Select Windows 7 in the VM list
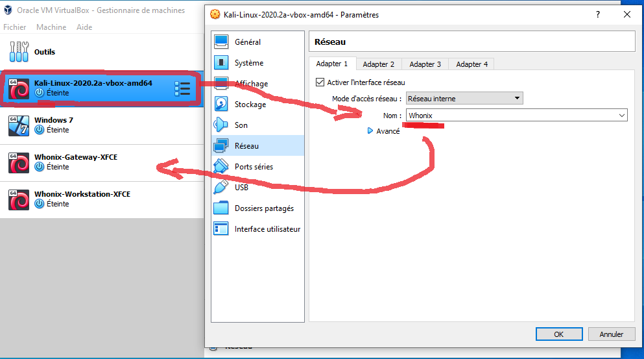This screenshot has width=644, height=359. pyautogui.click(x=102, y=125)
